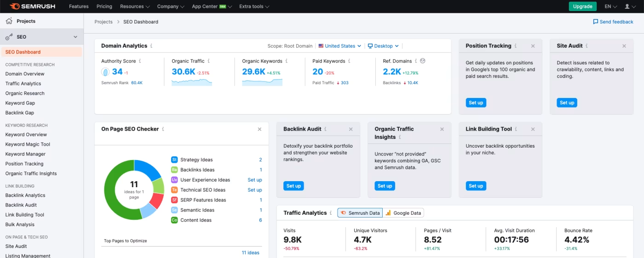This screenshot has width=644, height=258.
Task: Click Set up link for User Experience Ideas
Action: [255, 180]
